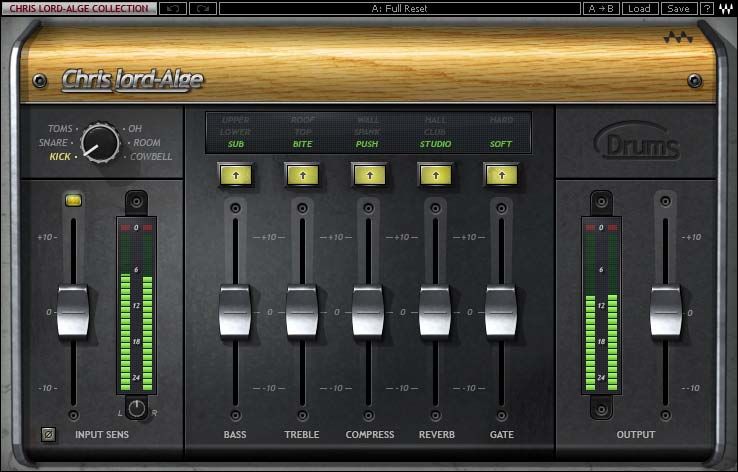The height and width of the screenshot is (472, 738).
Task: Select the SUB bass mode label
Action: [x=236, y=144]
